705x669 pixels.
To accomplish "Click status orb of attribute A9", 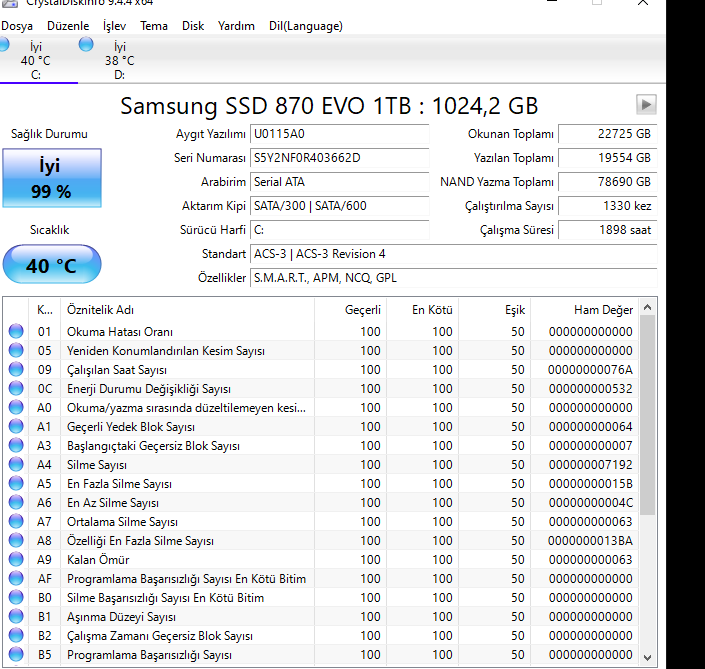I will (16, 559).
